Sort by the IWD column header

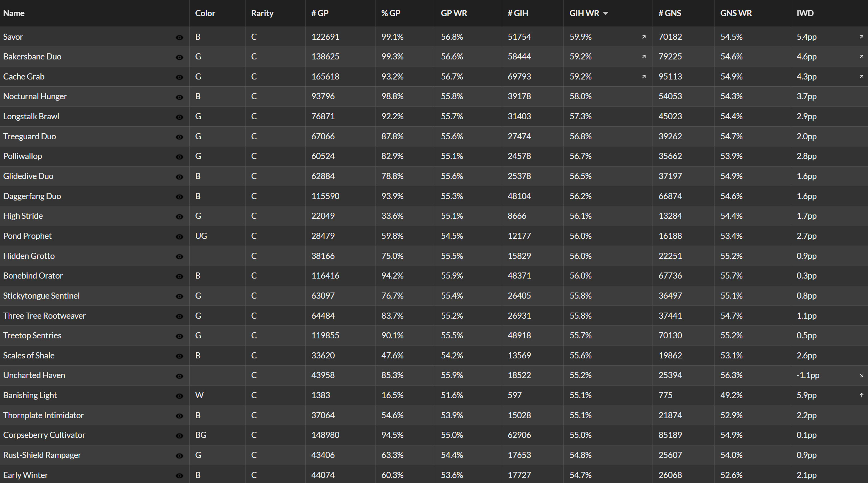coord(805,13)
